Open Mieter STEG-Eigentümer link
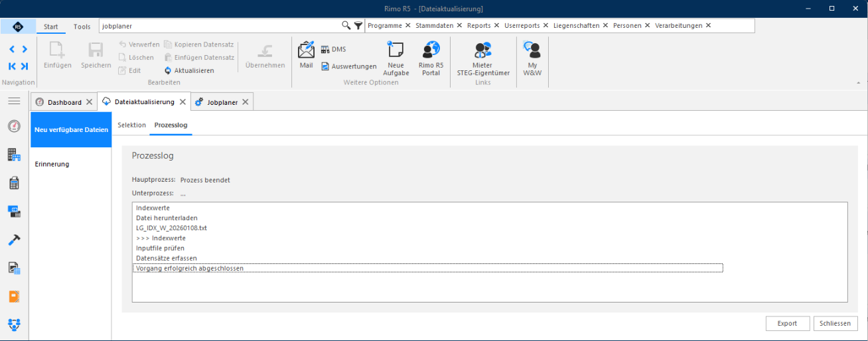 (x=483, y=58)
